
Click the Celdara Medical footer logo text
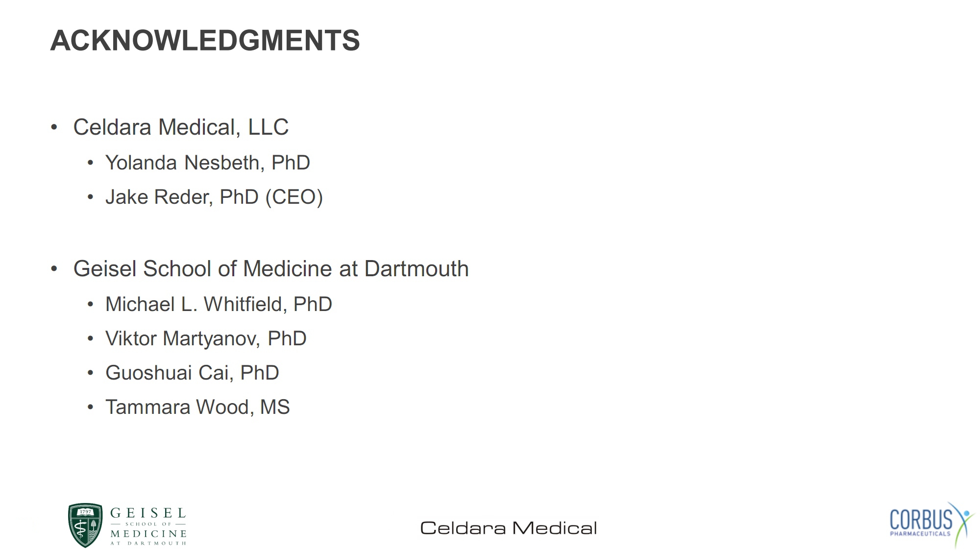point(509,528)
